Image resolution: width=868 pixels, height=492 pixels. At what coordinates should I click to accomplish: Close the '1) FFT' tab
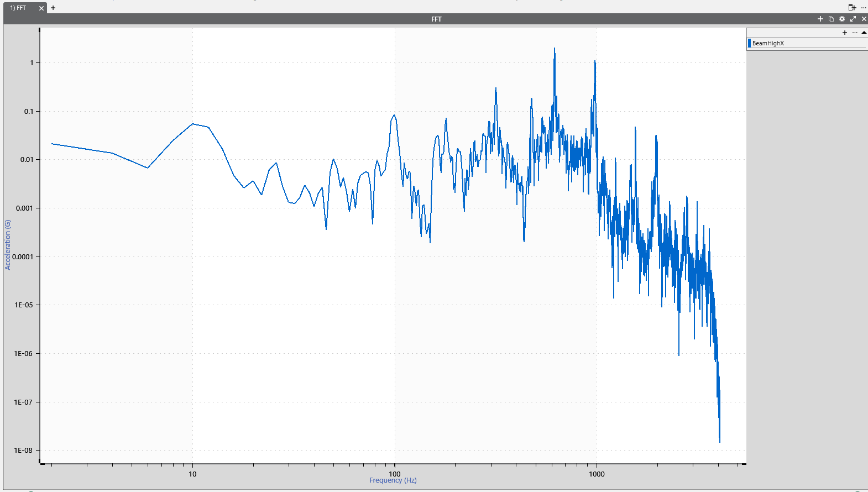[41, 8]
